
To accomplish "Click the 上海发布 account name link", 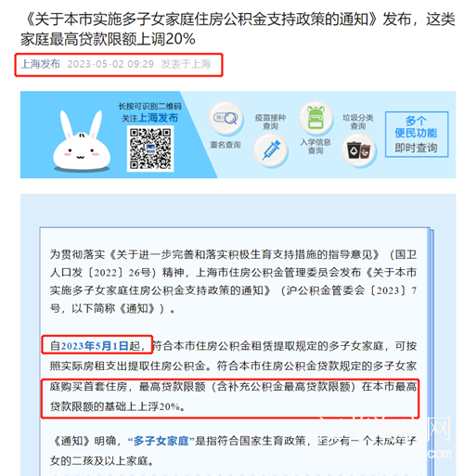I will [40, 64].
